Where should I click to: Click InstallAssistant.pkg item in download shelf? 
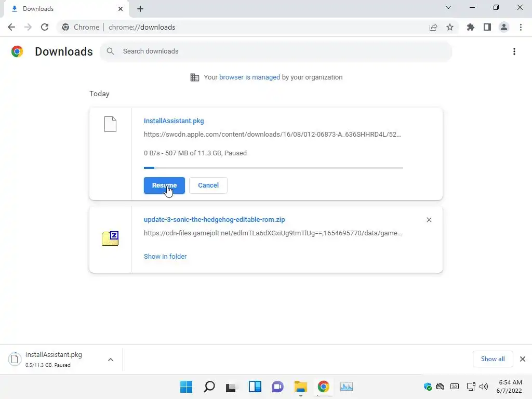54,360
